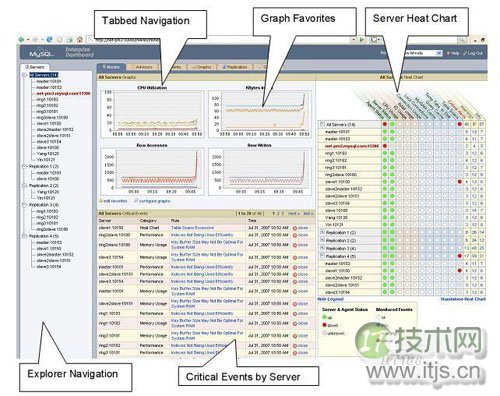Collapse Replication 3 group in explorer tree

coord(24,205)
